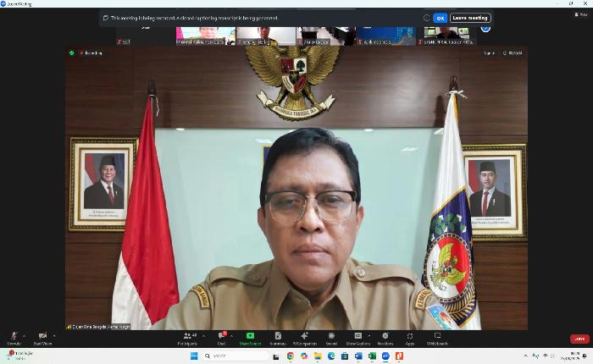This screenshot has width=593, height=364.
Task: Click the red Leave button
Action: pyautogui.click(x=579, y=339)
